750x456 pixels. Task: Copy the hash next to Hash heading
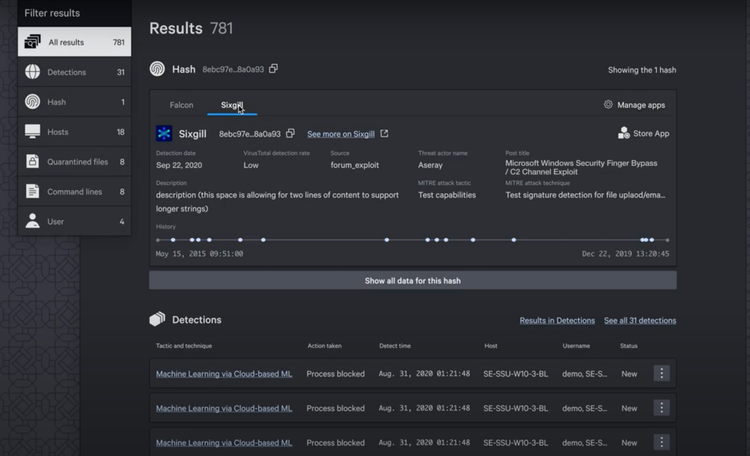click(274, 69)
